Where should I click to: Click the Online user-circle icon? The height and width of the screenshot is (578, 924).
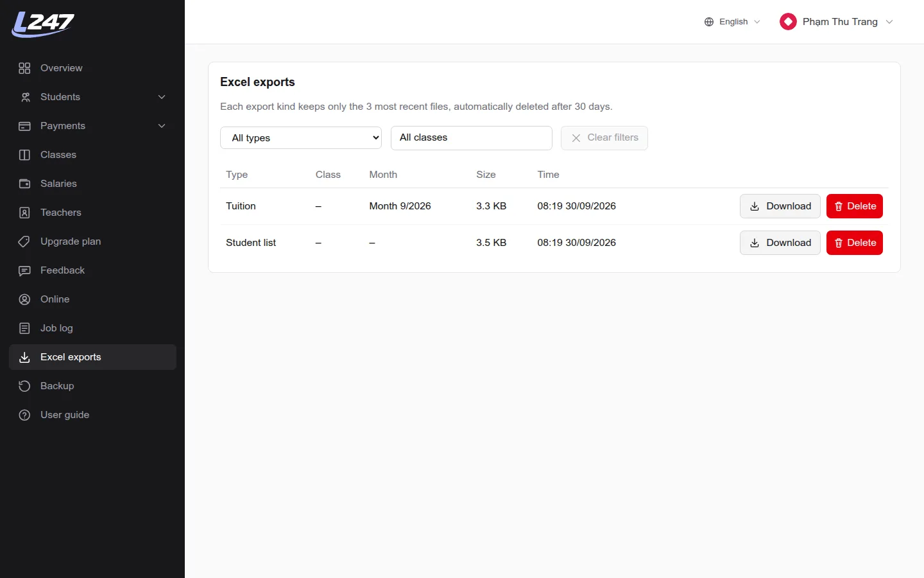tap(24, 299)
